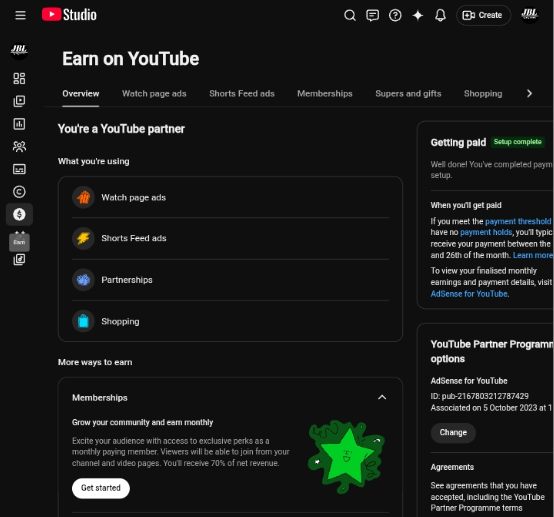Click the 'You're a YouTube partner' heading
Image resolution: width=554 pixels, height=517 pixels.
tap(121, 129)
